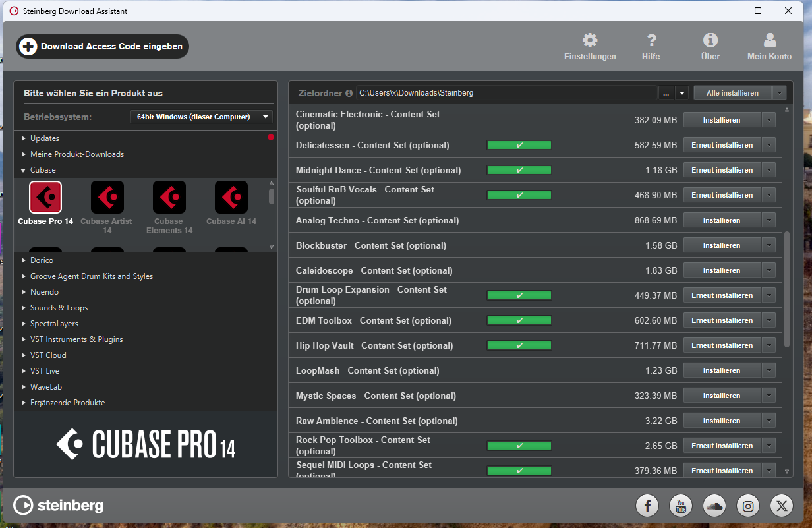Install Blockbuster Content Set
The width and height of the screenshot is (812, 528).
[722, 245]
